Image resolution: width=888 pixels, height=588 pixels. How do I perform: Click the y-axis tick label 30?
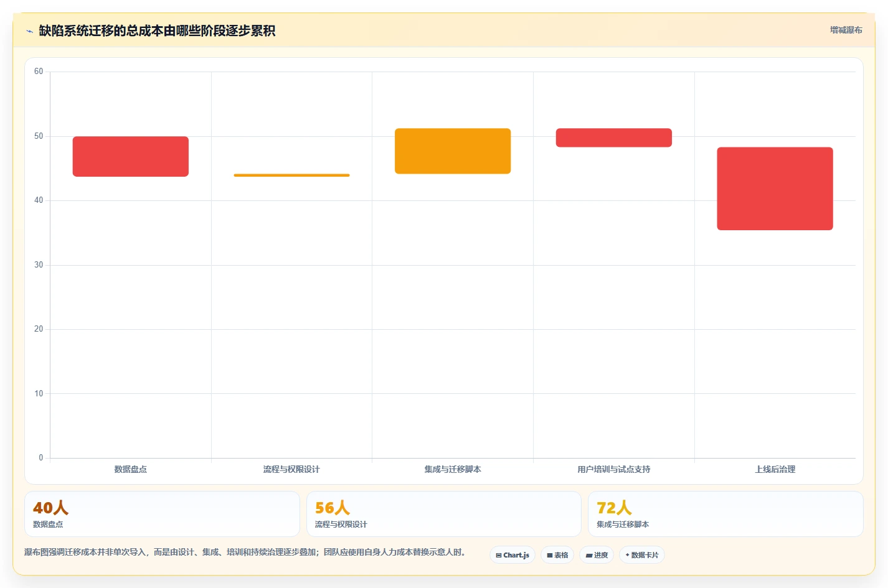click(39, 265)
